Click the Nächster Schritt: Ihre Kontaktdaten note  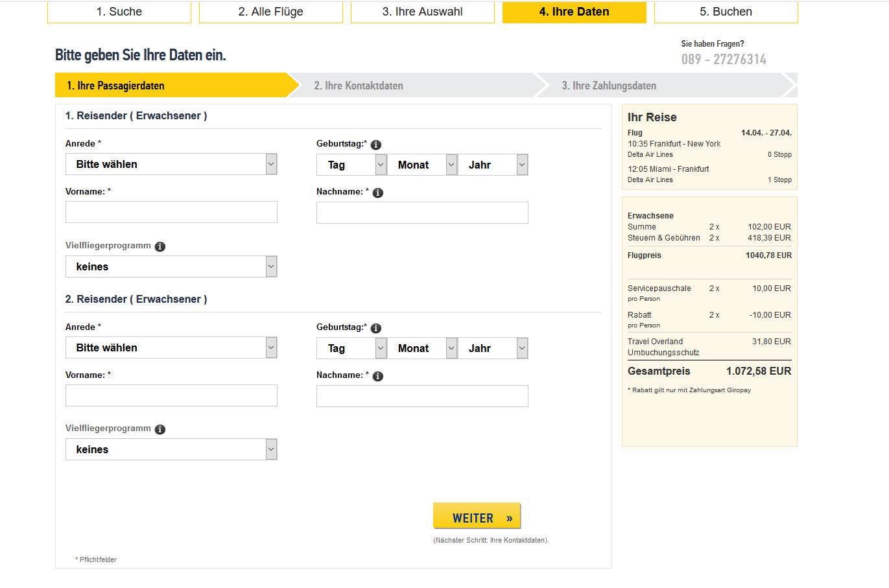[490, 540]
